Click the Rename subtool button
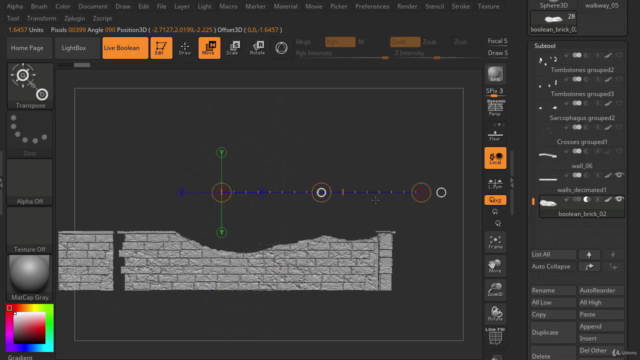Viewport: 640px width, 360px height. click(553, 290)
